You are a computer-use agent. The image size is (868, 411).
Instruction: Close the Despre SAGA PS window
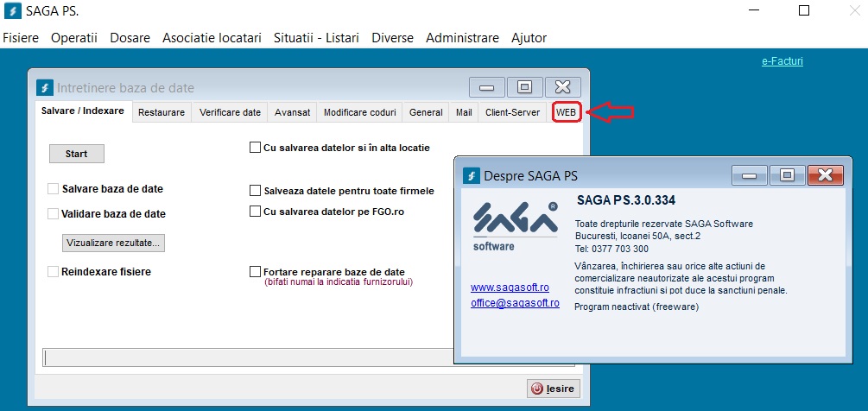[x=826, y=175]
